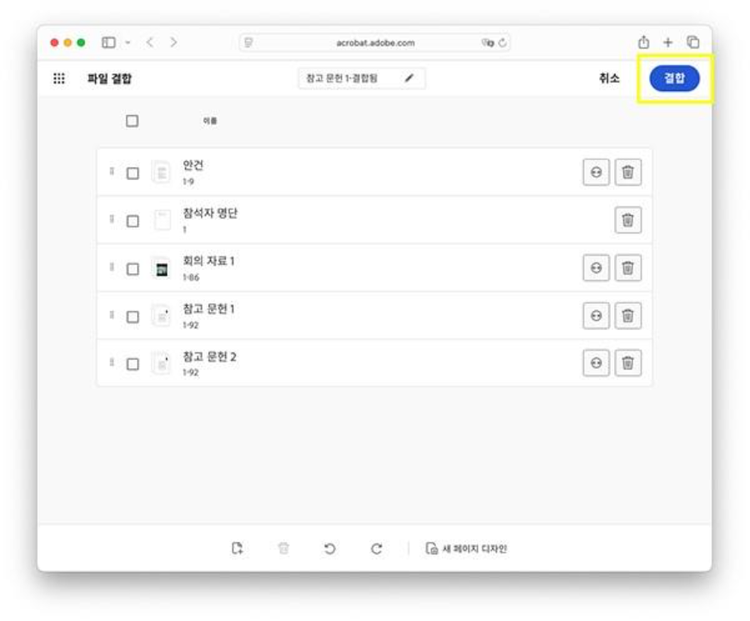
Task: Delete 참고 문헌 1 with trash icon
Action: tap(628, 315)
